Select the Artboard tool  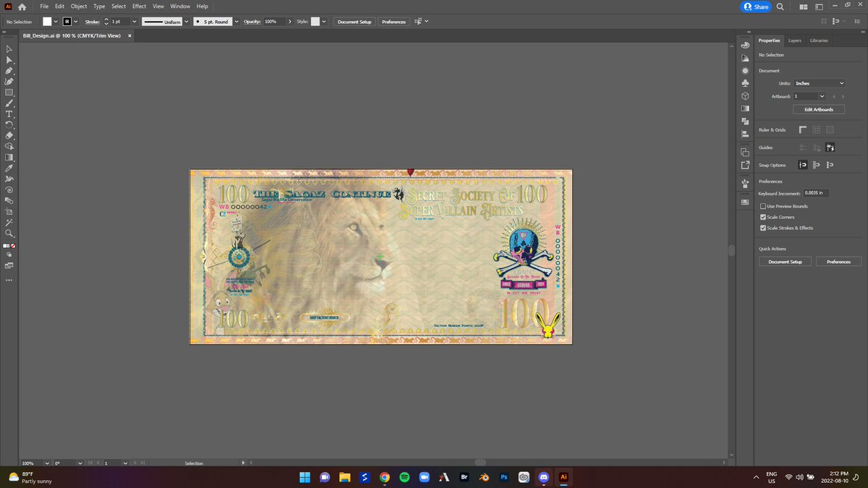click(9, 211)
